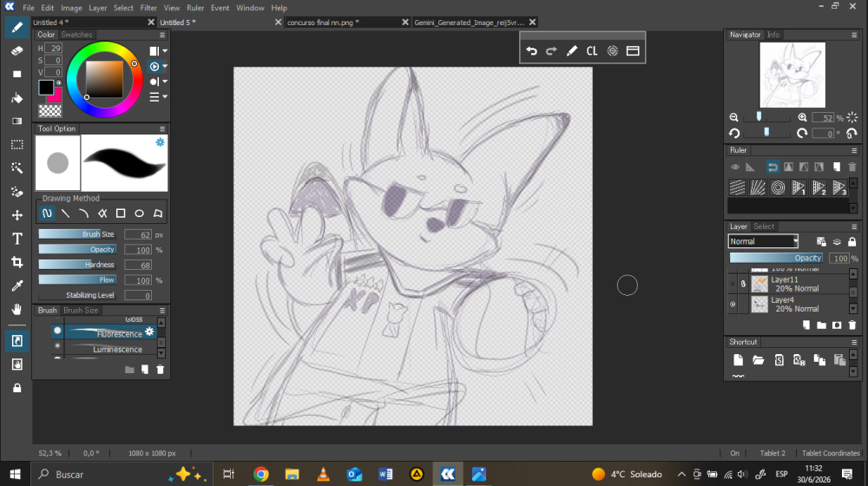The image size is (868, 486).
Task: Open the Ruler menu in menu bar
Action: [x=195, y=8]
